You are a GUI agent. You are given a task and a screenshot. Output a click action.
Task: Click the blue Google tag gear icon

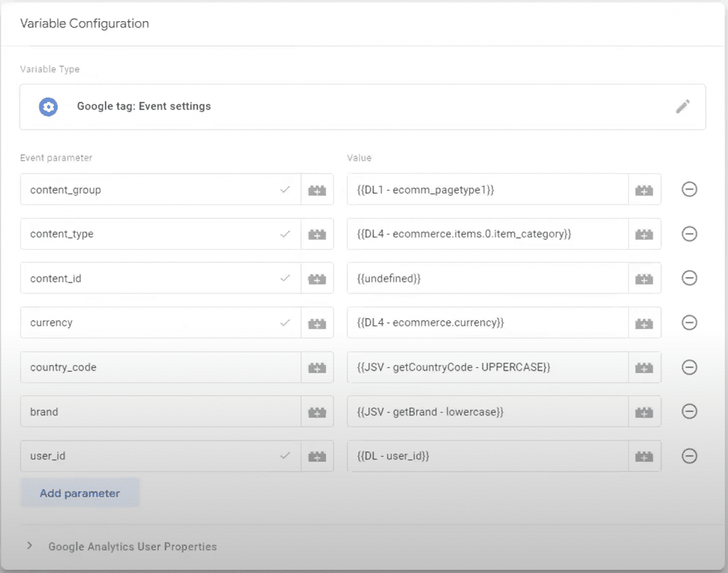(x=48, y=106)
